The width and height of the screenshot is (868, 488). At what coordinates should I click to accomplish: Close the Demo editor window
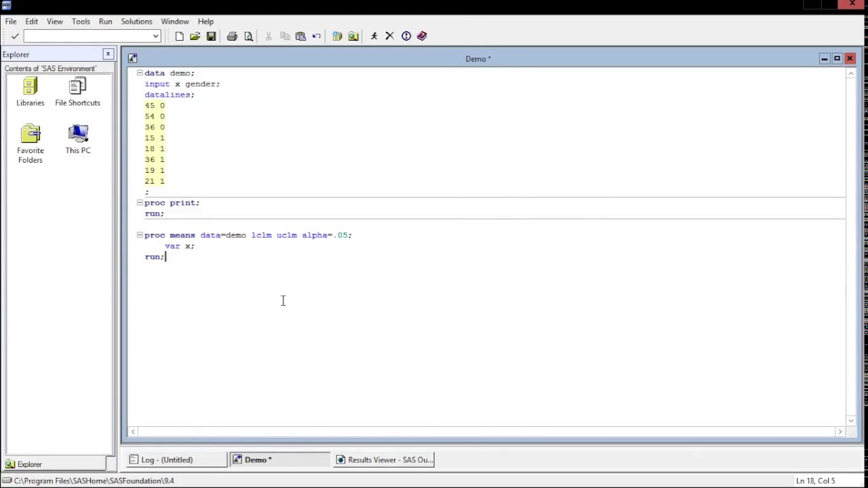pos(850,59)
